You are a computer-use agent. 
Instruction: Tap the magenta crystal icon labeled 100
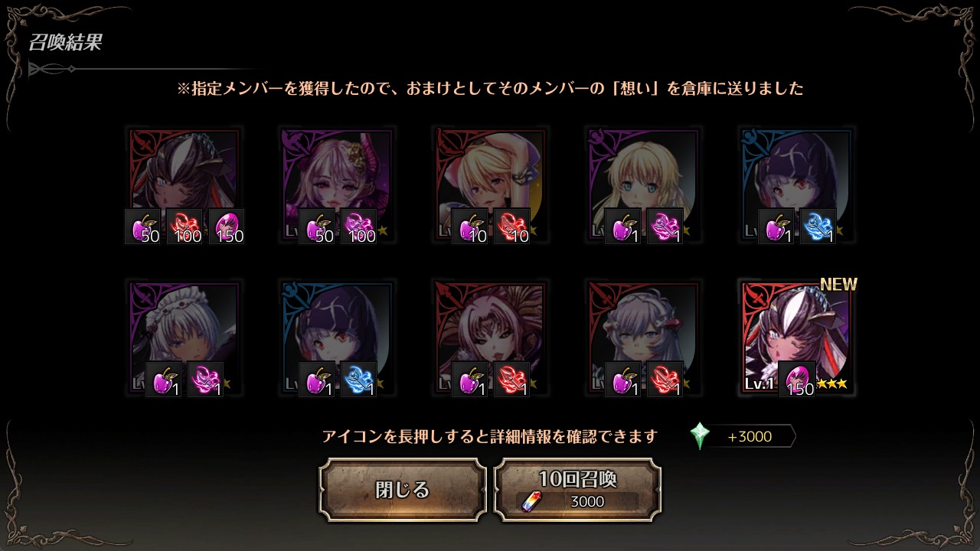point(358,227)
